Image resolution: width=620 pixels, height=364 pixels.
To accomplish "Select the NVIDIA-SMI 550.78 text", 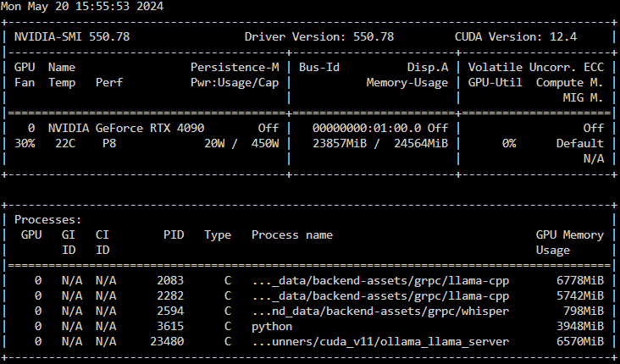I will point(72,36).
